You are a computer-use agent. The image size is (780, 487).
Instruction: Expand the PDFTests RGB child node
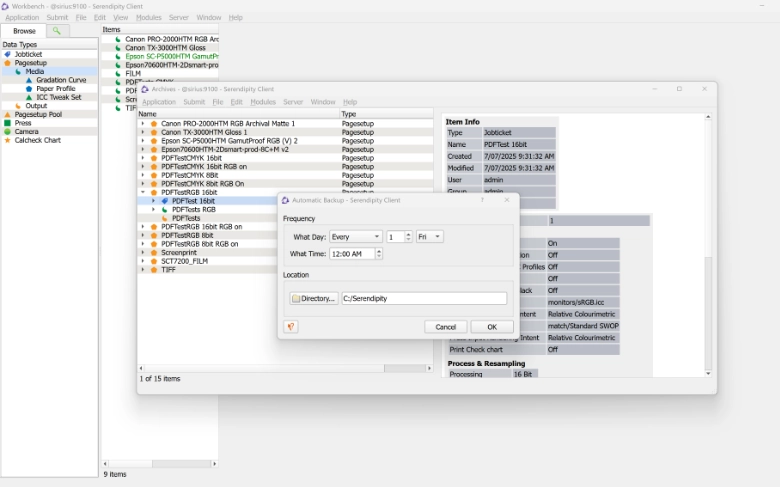[x=153, y=210]
